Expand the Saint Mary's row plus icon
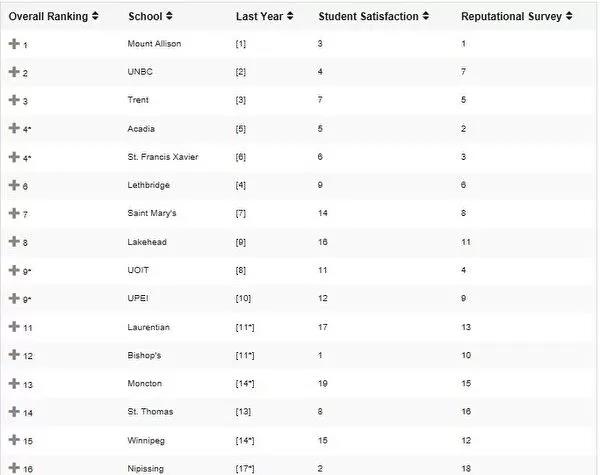 click(x=14, y=213)
